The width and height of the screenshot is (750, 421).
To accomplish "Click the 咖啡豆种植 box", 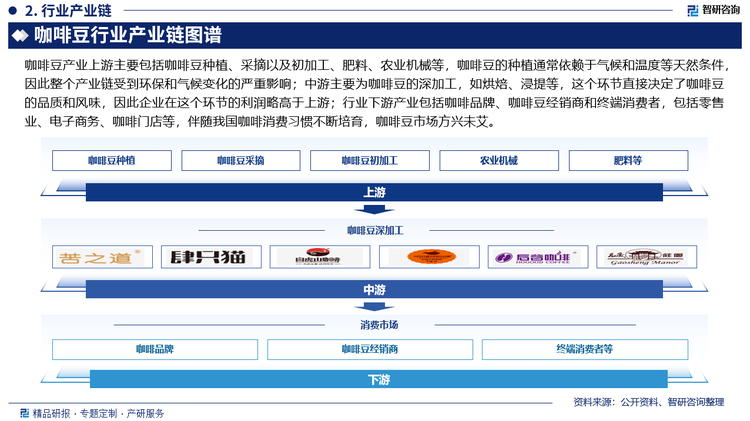I will [111, 160].
